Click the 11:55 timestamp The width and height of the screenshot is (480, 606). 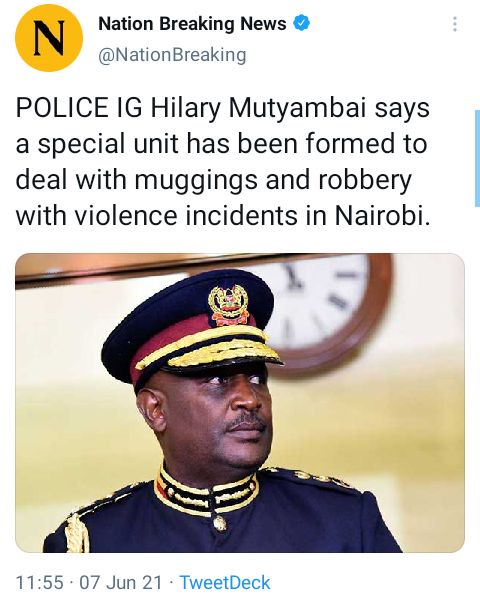tap(39, 582)
